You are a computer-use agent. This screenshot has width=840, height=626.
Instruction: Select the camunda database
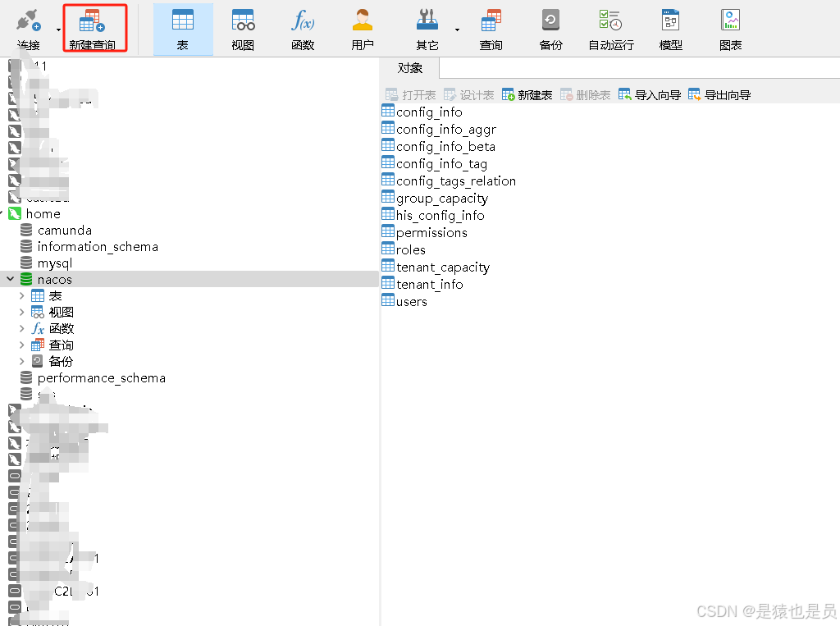coord(65,231)
